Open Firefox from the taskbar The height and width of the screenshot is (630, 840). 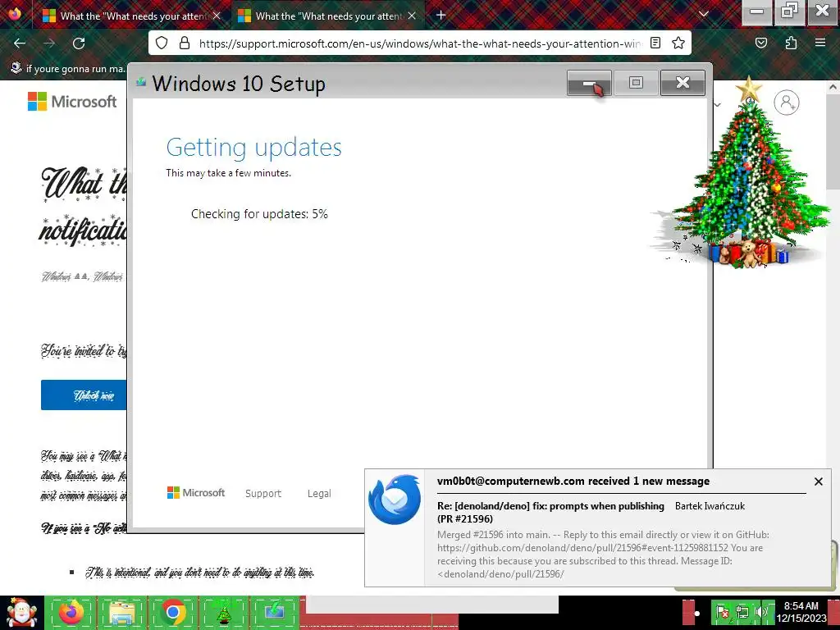[71, 612]
